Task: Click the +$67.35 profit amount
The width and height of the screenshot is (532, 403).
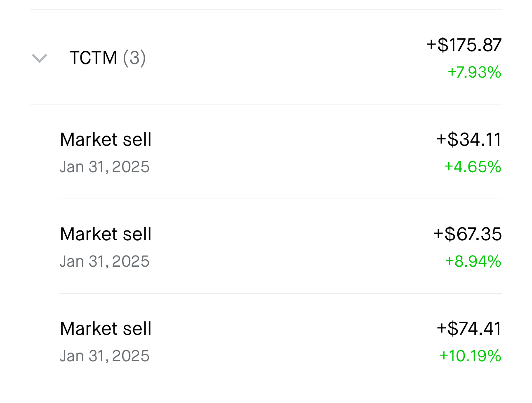Action: [468, 234]
